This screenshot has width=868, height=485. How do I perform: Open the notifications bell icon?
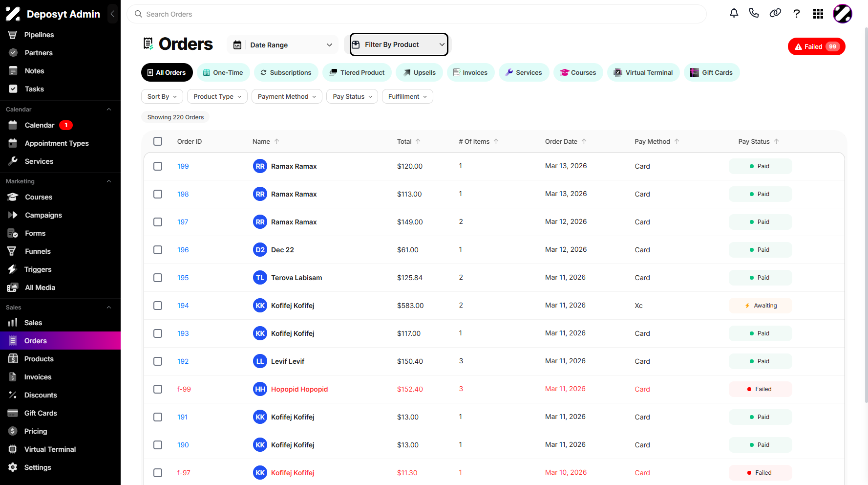pyautogui.click(x=734, y=13)
